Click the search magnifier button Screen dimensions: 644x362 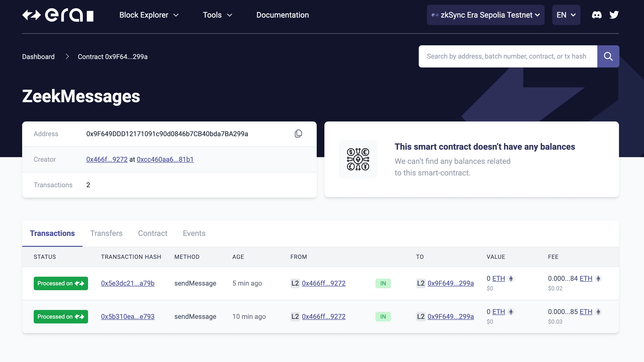(x=608, y=56)
